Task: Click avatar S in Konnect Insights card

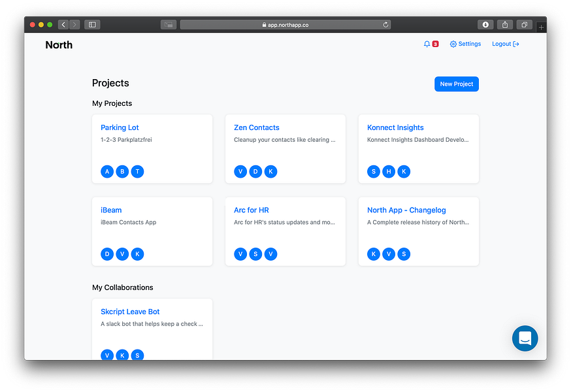Action: [x=374, y=172]
